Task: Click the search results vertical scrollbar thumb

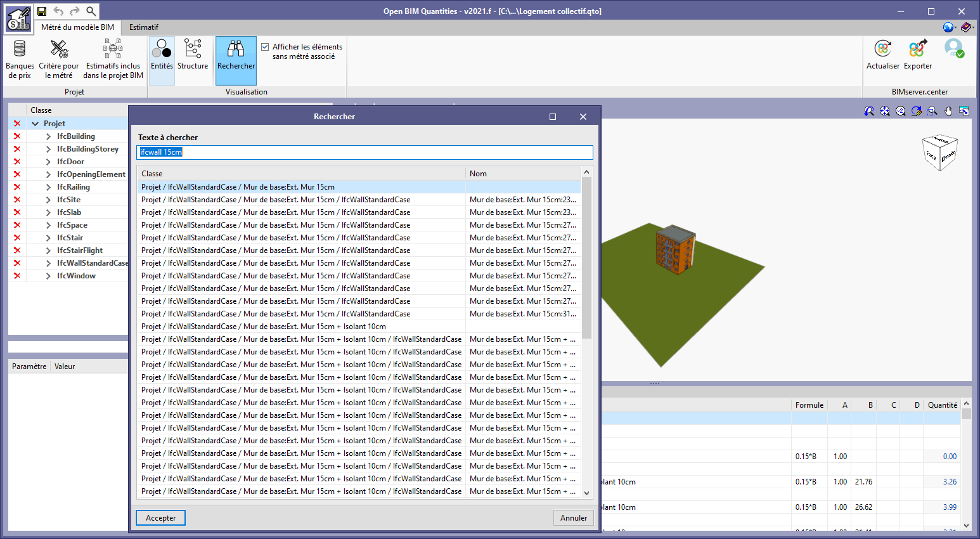Action: click(x=587, y=258)
